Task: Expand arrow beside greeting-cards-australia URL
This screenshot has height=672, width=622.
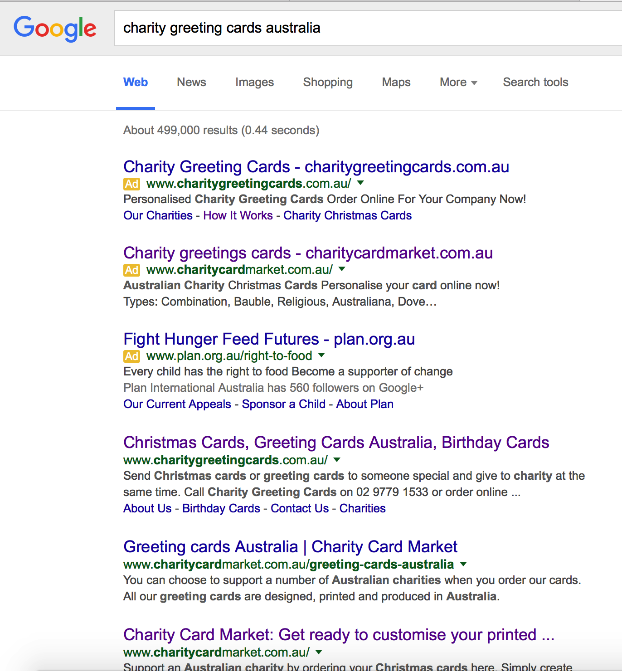Action: (x=463, y=564)
